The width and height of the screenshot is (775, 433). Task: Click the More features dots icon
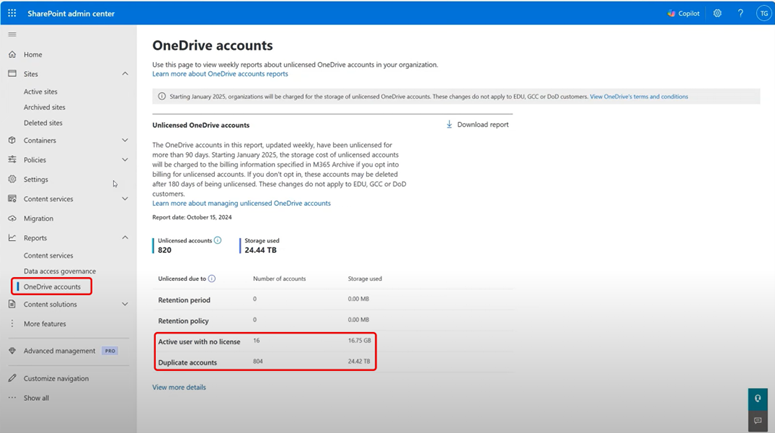(x=12, y=324)
